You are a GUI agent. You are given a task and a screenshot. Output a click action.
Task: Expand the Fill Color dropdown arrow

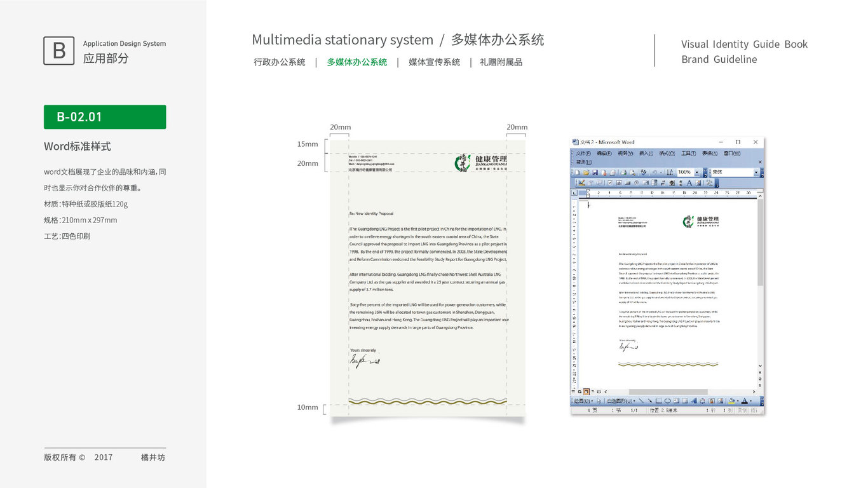point(738,401)
